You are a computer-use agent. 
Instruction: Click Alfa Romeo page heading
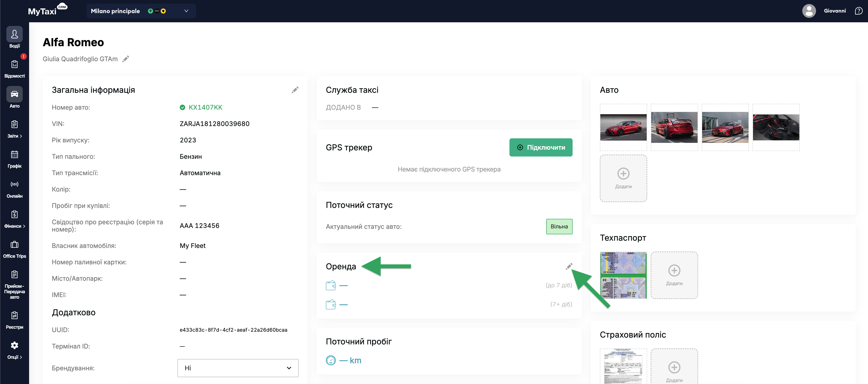73,42
